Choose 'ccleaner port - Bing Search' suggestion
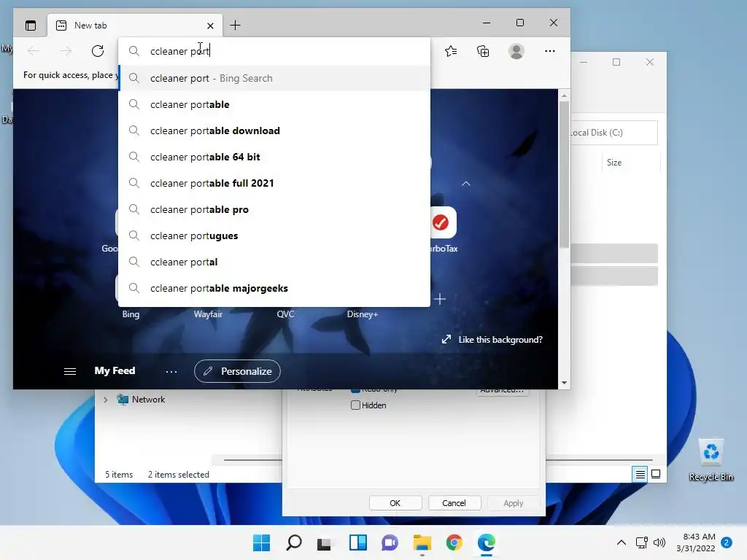747x560 pixels. (x=274, y=78)
